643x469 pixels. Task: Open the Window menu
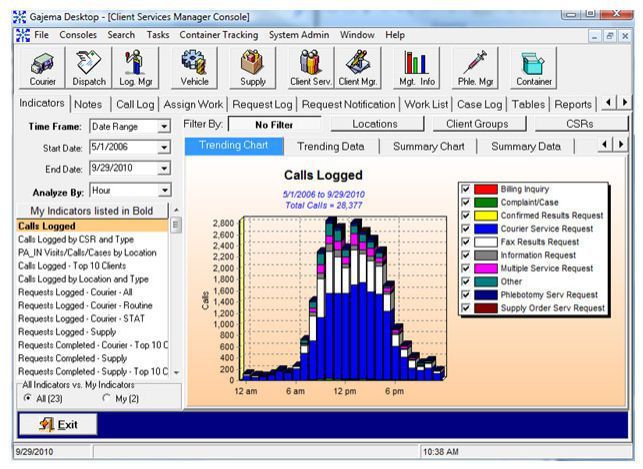[x=357, y=35]
